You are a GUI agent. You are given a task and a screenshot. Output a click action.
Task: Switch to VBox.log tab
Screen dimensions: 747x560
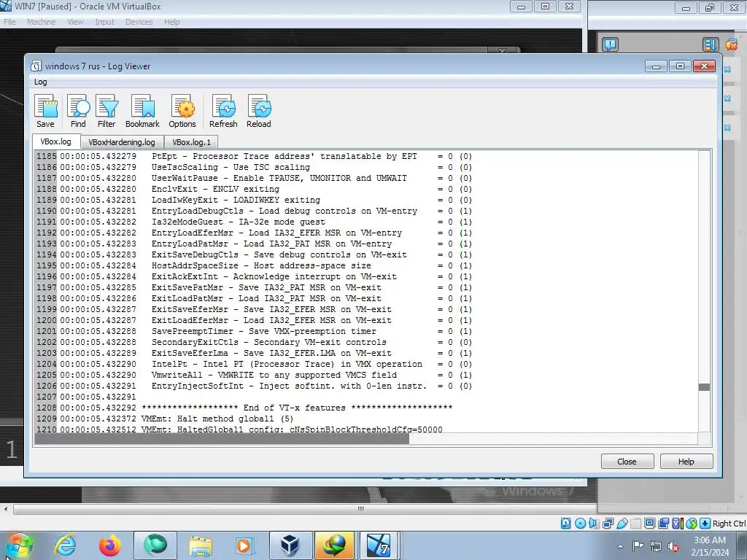click(x=55, y=141)
